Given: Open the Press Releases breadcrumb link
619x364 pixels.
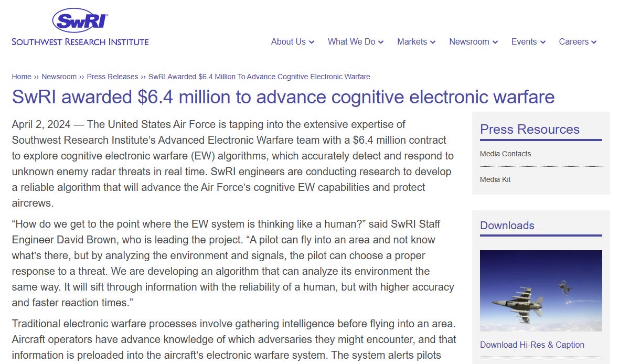Looking at the screenshot, I should tap(112, 77).
